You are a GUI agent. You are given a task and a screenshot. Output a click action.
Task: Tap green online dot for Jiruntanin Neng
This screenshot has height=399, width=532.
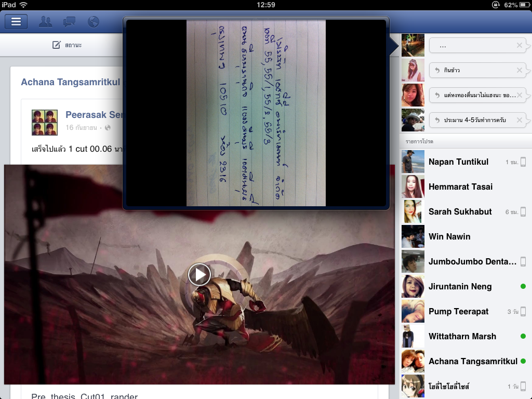pos(523,286)
